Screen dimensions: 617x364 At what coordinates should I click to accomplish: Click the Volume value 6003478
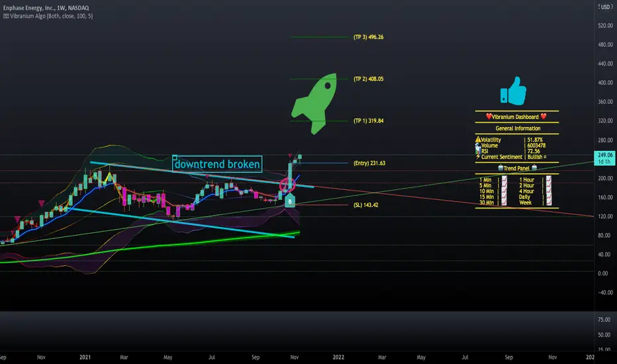point(536,146)
